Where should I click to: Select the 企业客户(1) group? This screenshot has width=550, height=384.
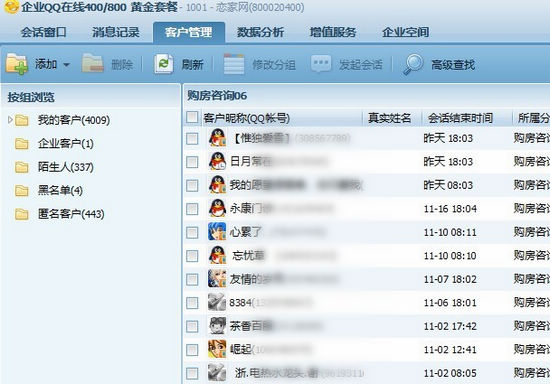tap(66, 143)
